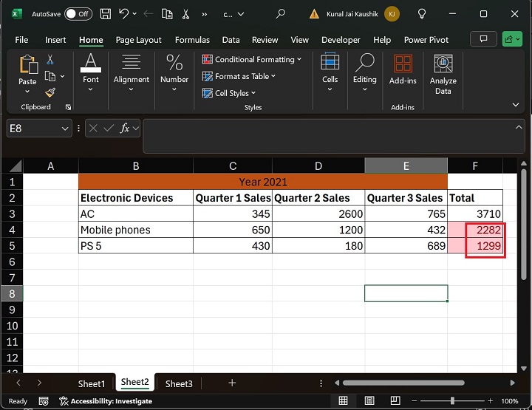Open the Undo history dropdown arrow
532x410 pixels.
pos(134,14)
